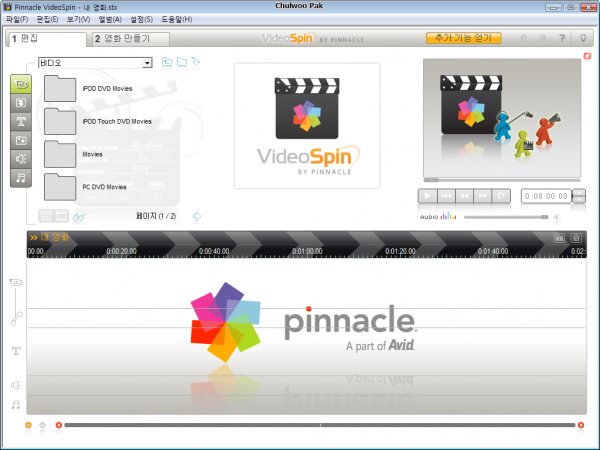Select the title overlay track icon
The image size is (600, 450).
(16, 351)
